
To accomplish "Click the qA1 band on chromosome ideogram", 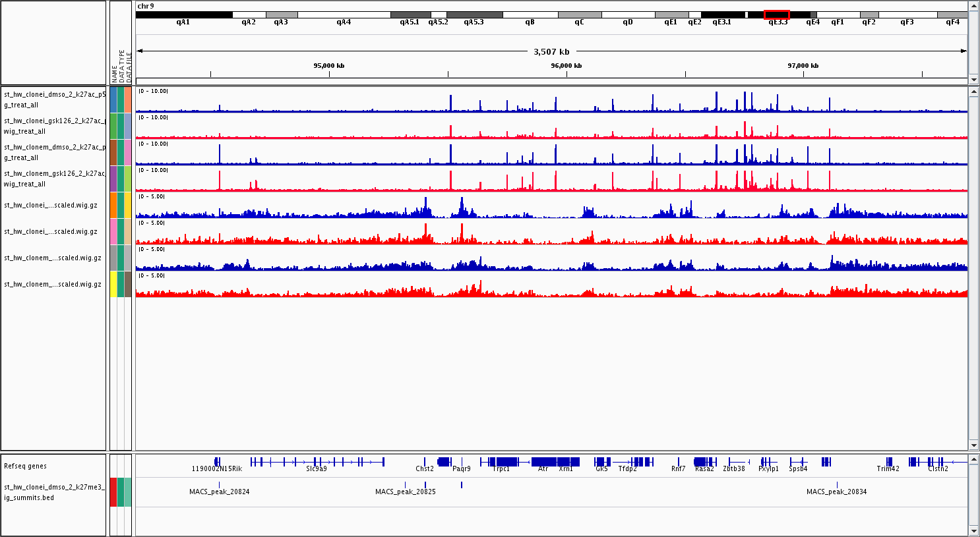I will pos(183,14).
